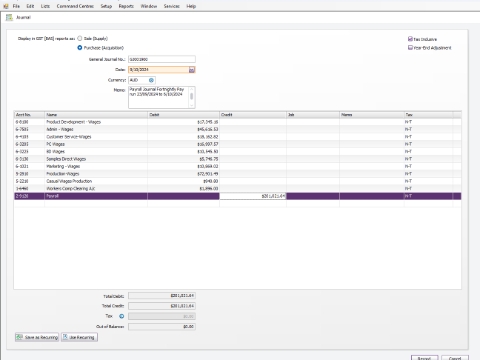Click the Tax code in Payroll row
This screenshot has height=360, width=480.
(408, 196)
